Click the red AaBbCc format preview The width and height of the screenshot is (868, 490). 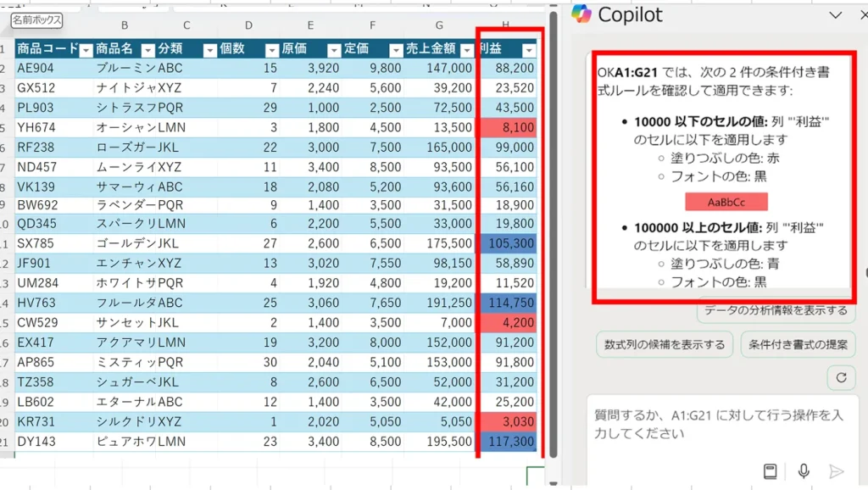tap(726, 202)
